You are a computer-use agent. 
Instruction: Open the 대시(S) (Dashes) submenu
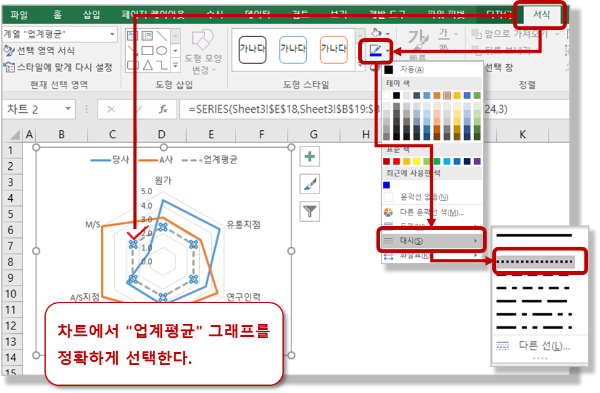[432, 241]
